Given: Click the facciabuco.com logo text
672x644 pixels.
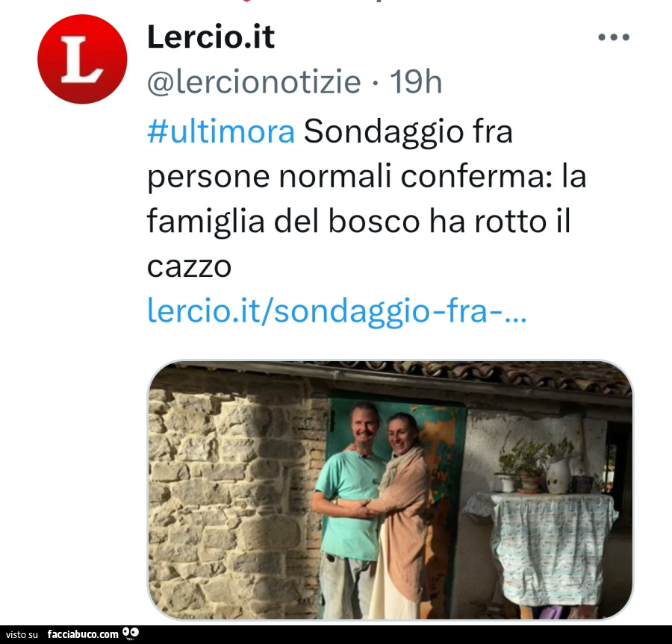Looking at the screenshot, I should (x=83, y=634).
